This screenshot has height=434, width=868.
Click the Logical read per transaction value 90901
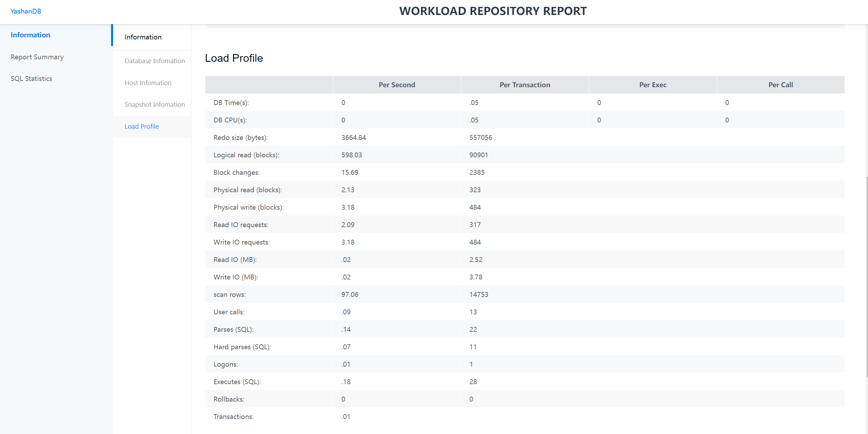(x=478, y=155)
